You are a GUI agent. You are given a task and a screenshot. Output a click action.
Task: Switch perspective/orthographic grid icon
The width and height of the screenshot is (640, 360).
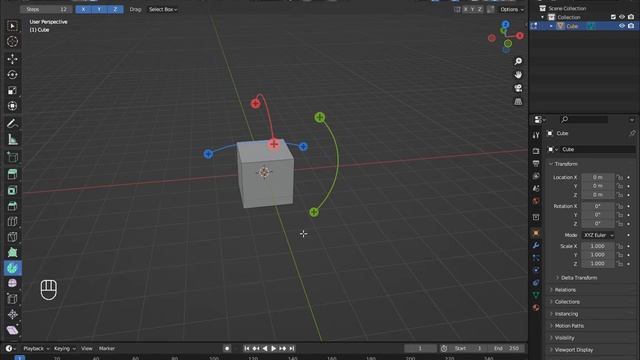pos(518,102)
